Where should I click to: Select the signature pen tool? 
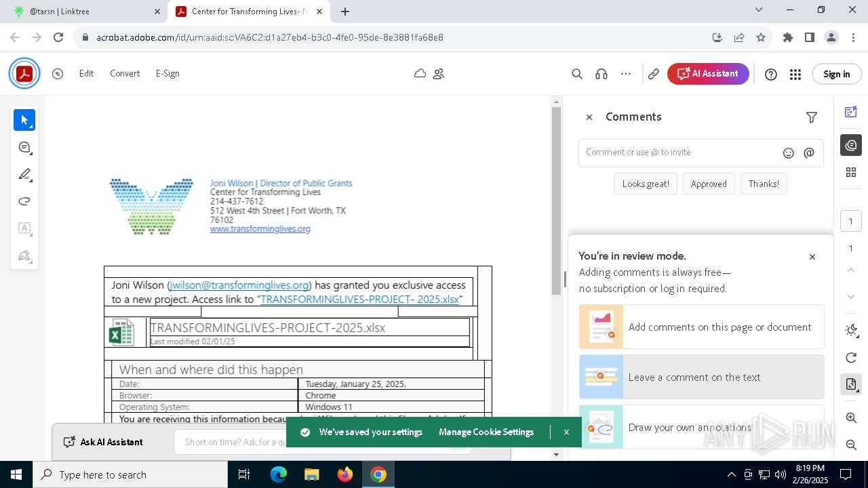click(24, 256)
